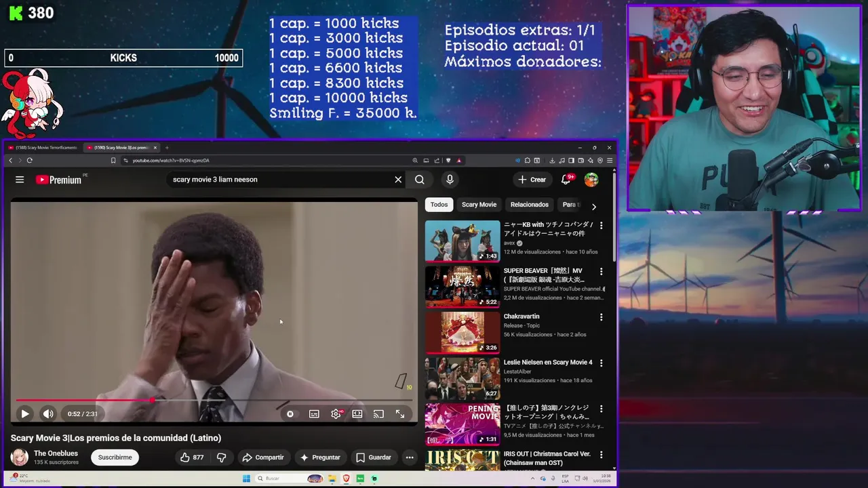Toggle subtitles in video player
The image size is (868, 488).
pyautogui.click(x=314, y=413)
